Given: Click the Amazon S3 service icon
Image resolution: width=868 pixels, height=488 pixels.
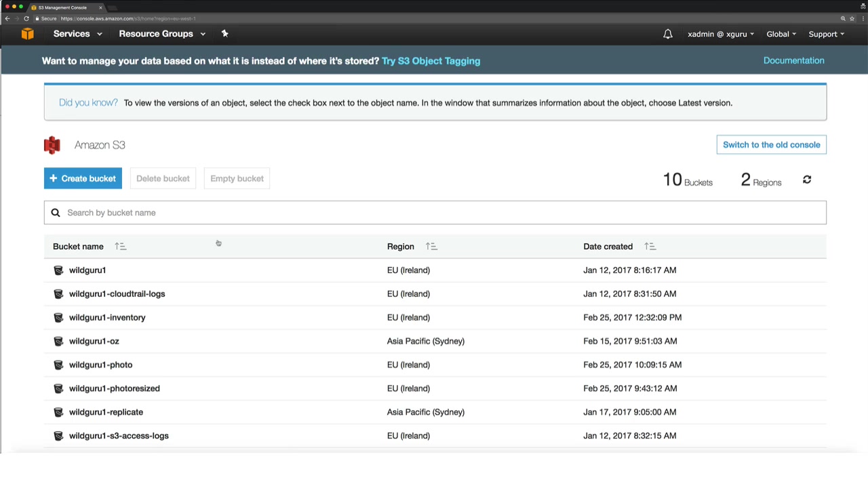Looking at the screenshot, I should (52, 145).
